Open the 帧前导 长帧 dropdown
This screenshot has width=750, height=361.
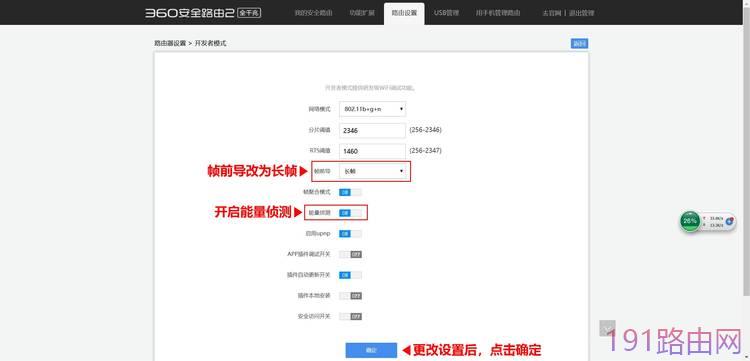pyautogui.click(x=373, y=171)
